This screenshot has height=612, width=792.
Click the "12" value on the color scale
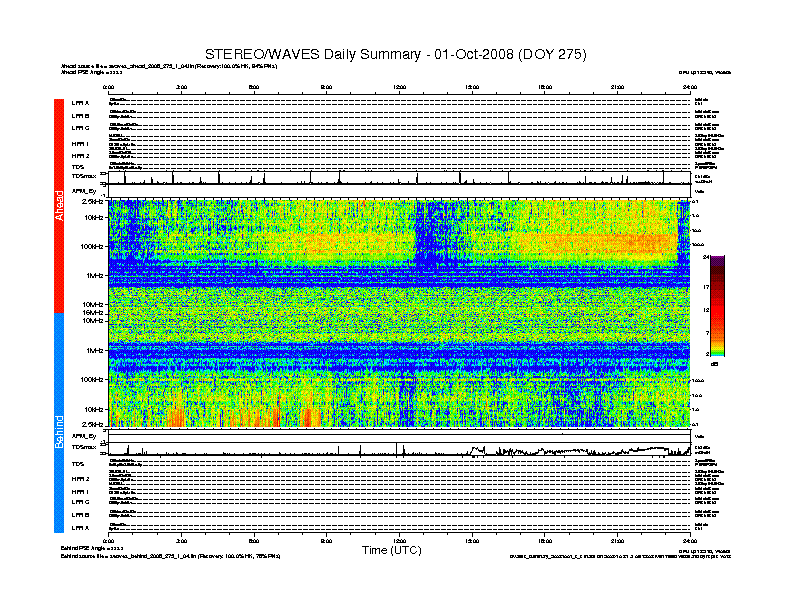pos(706,310)
